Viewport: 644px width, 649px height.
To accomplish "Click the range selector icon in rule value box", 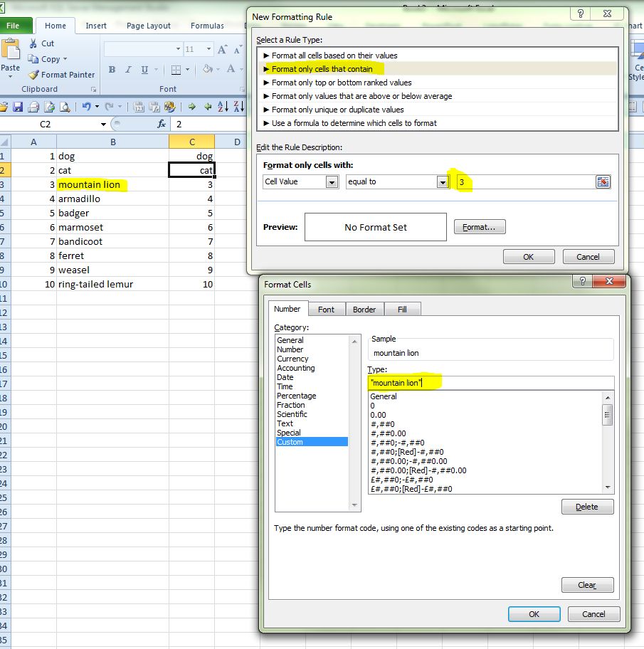I will 603,181.
